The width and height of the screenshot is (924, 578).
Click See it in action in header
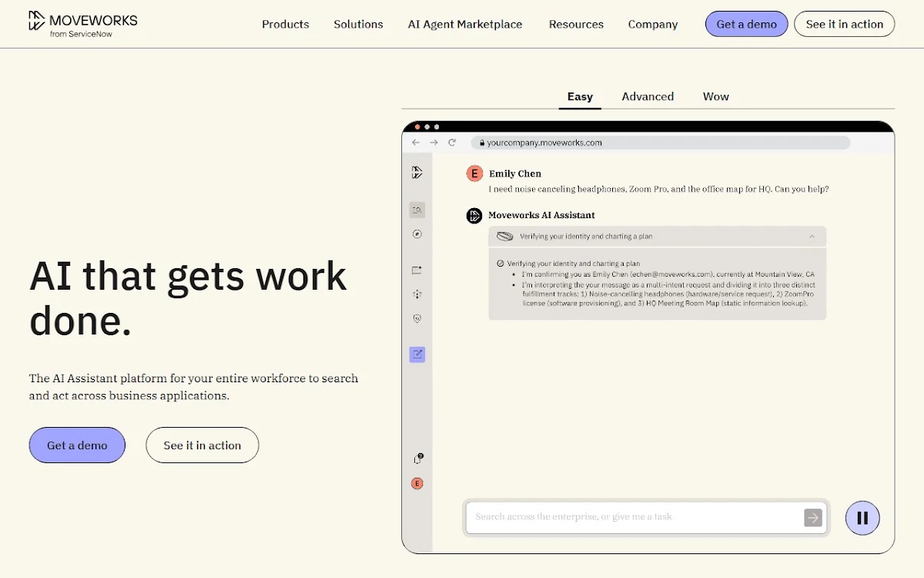(x=845, y=24)
